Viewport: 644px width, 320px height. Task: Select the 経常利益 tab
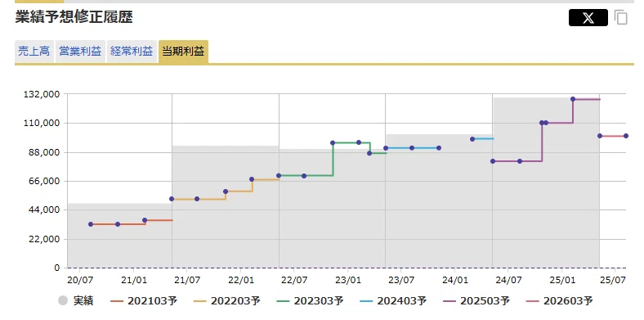(x=132, y=52)
